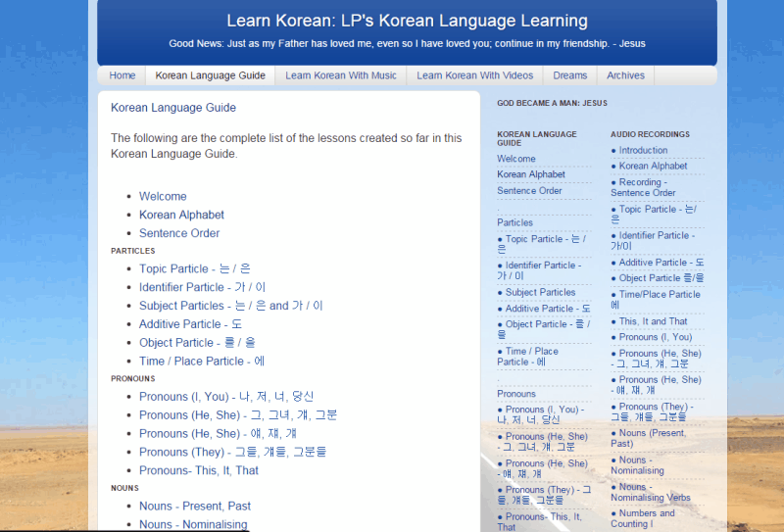Click Subject Particles in sidebar guide

tap(536, 293)
